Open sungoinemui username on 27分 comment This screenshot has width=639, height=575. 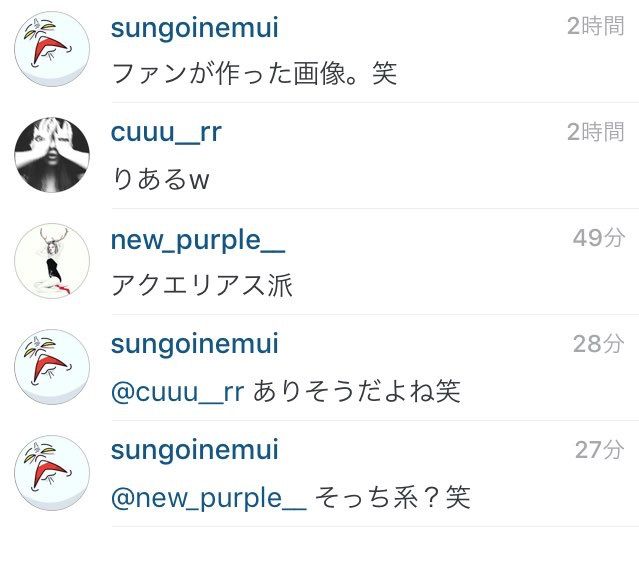click(195, 450)
